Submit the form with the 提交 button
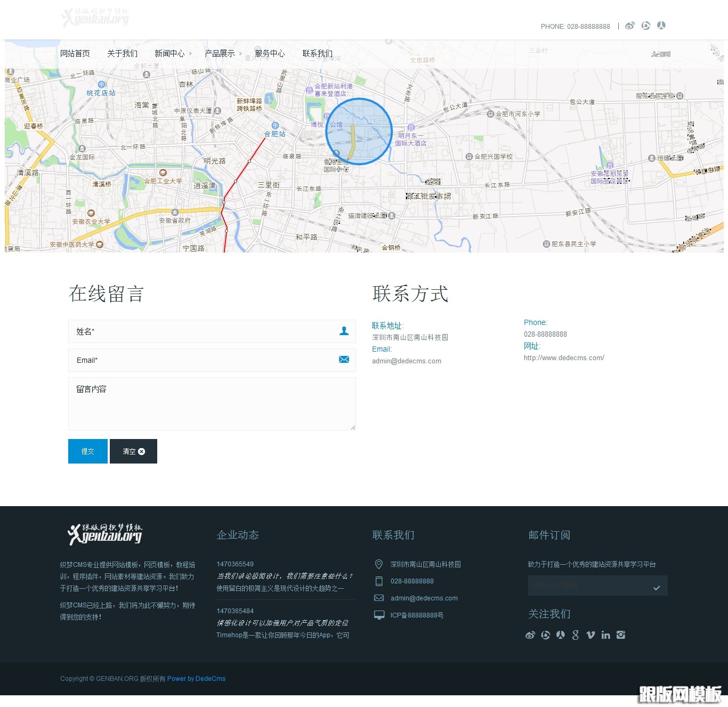The width and height of the screenshot is (728, 707). coord(87,451)
